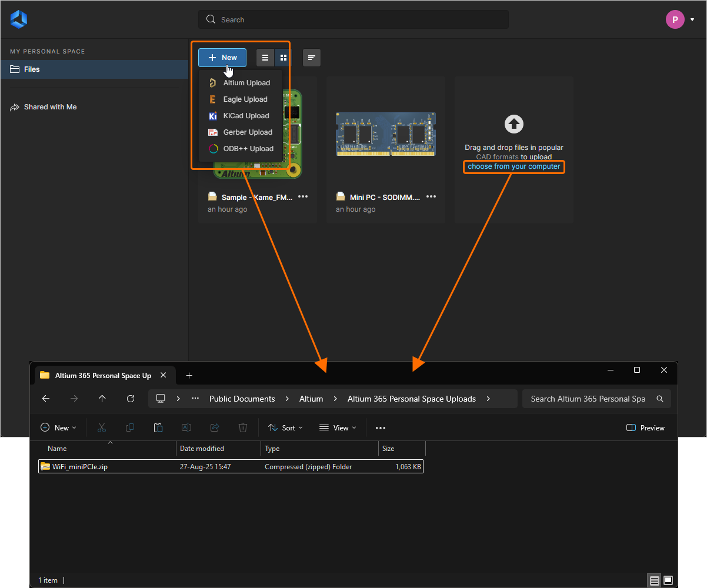Open more options for Mini PC project

point(431,197)
